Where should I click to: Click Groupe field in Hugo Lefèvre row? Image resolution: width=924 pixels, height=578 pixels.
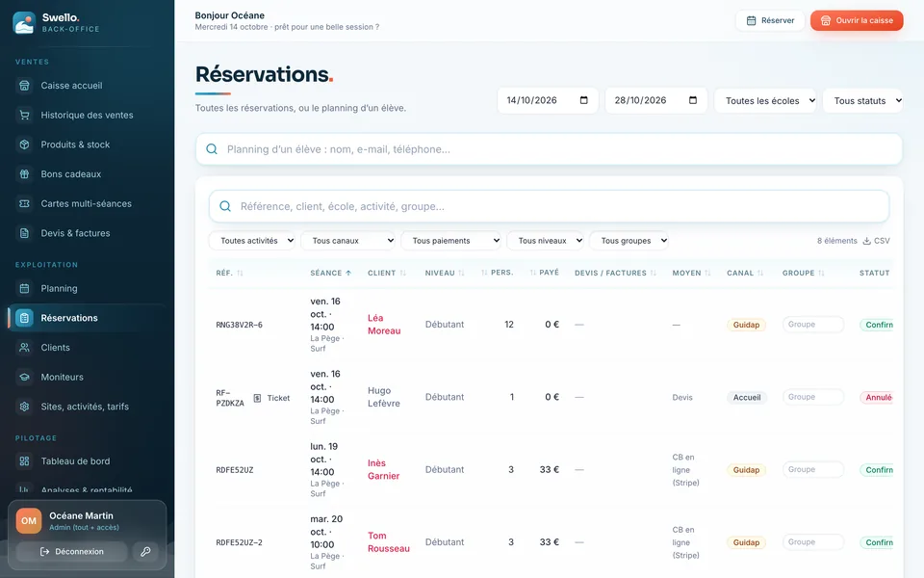(x=813, y=397)
